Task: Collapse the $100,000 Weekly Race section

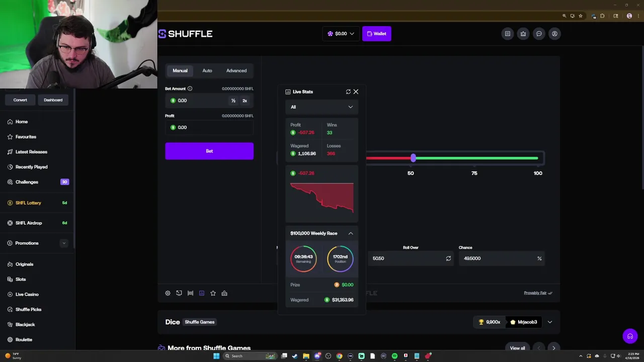Action: 351,233
